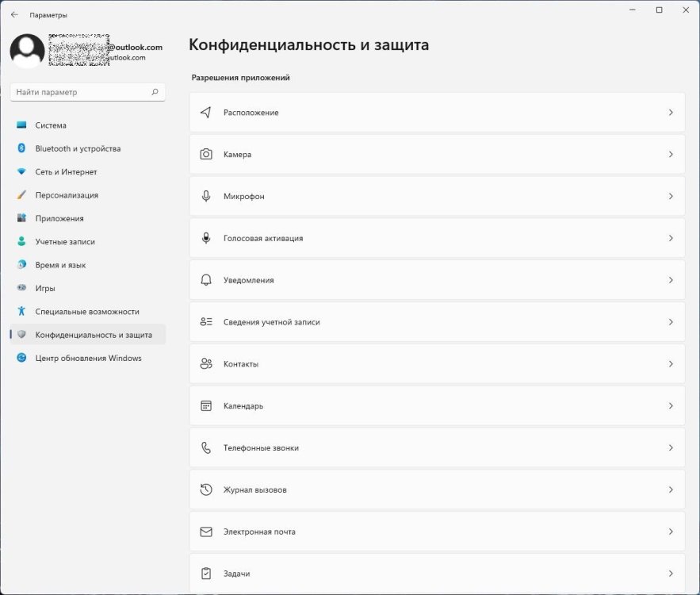The image size is (700, 595).
Task: Click the Contacts people icon
Action: click(x=206, y=364)
